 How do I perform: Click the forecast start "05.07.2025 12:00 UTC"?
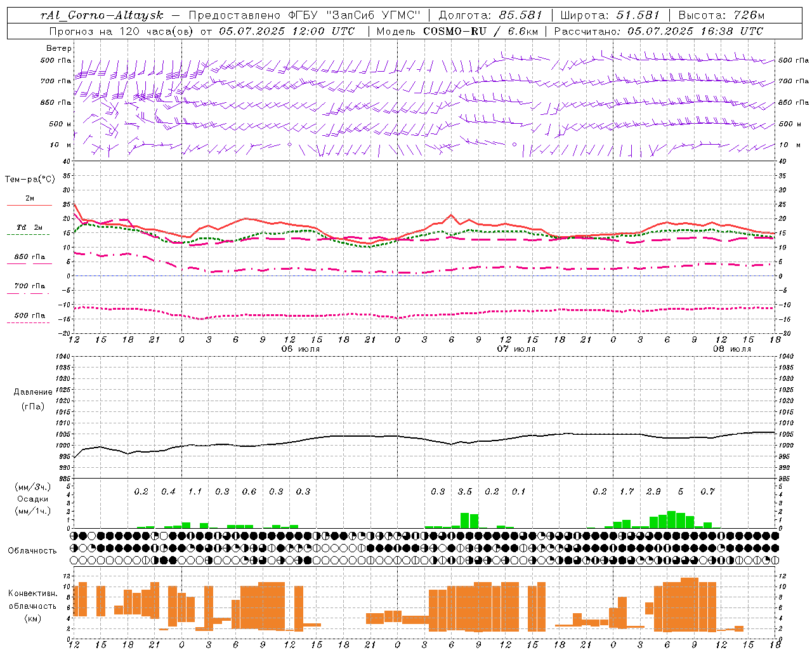click(x=287, y=30)
